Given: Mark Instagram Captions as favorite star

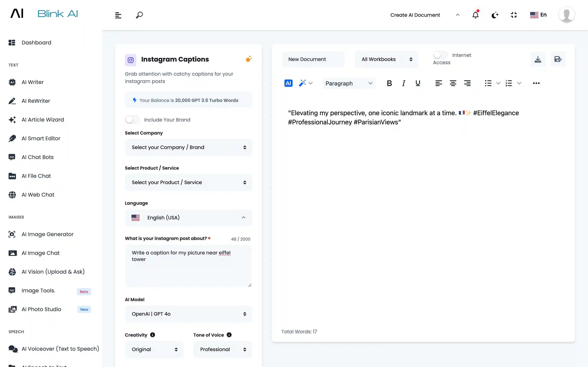Looking at the screenshot, I should [248, 59].
